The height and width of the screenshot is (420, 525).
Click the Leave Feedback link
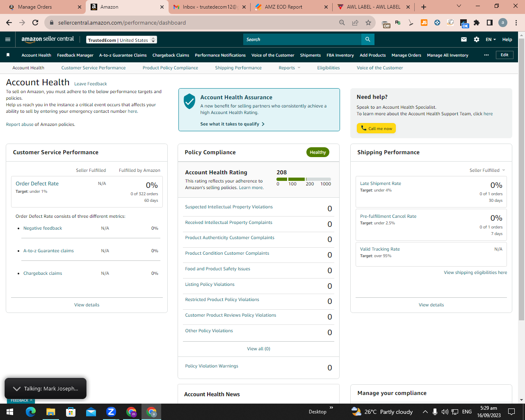click(91, 84)
